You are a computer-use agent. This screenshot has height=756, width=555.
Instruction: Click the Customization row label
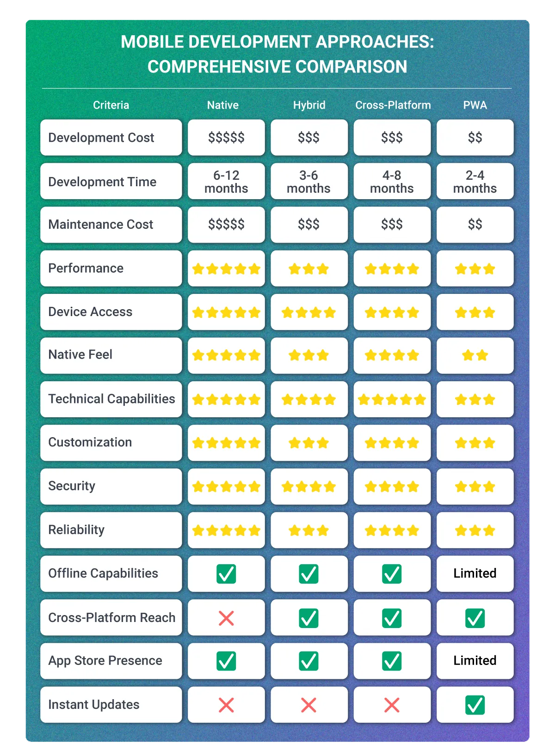pos(90,442)
